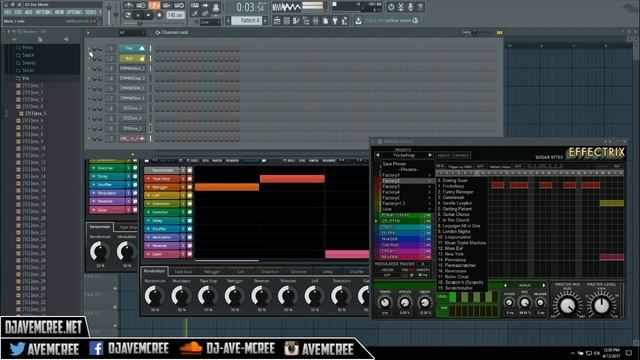Click the Effectrix Master Level knob
Viewport: 640px width, 360px height.
click(601, 305)
